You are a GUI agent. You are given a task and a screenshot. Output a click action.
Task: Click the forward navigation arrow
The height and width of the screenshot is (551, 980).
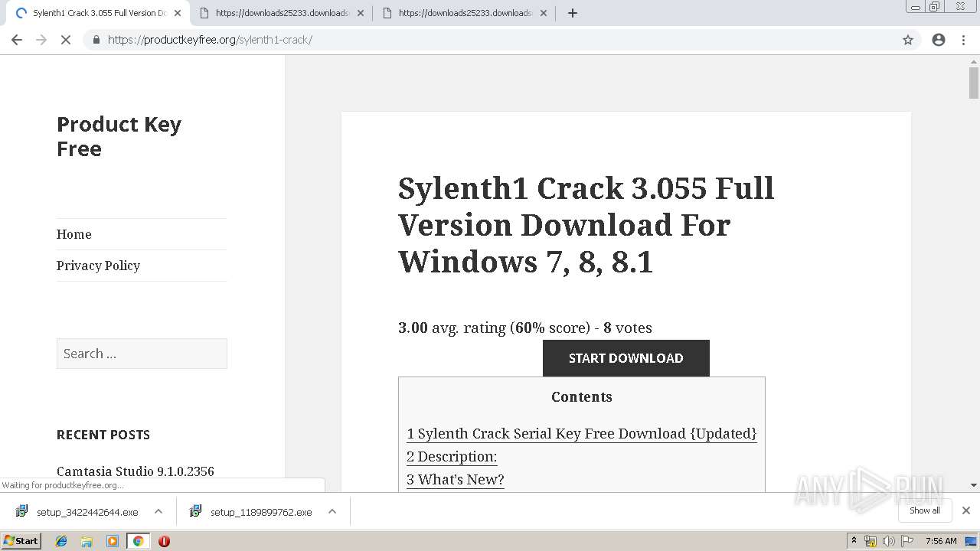[41, 40]
